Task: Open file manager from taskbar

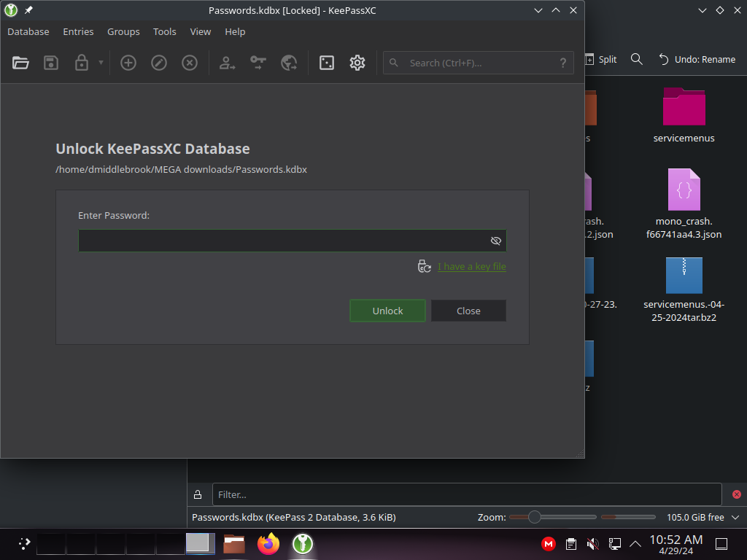Action: click(x=234, y=544)
